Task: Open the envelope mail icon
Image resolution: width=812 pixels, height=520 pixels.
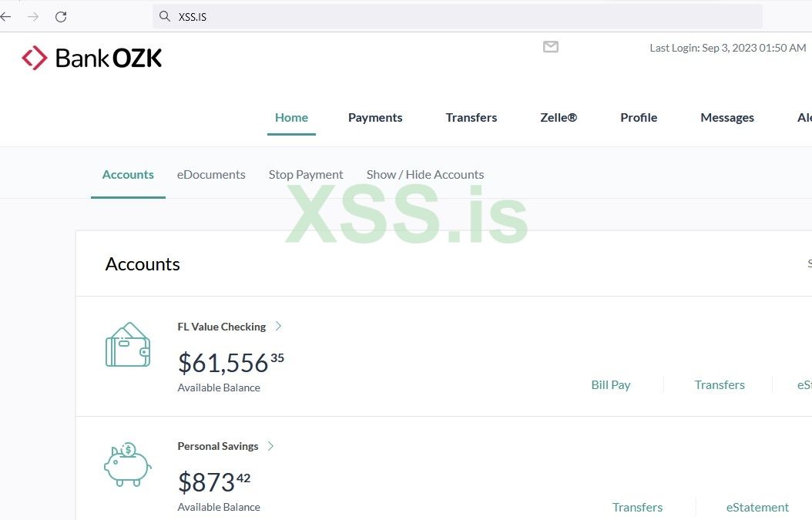Action: click(550, 47)
